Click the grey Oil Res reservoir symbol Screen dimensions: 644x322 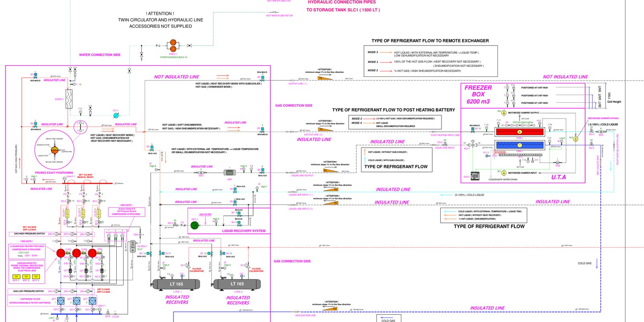coord(133,246)
